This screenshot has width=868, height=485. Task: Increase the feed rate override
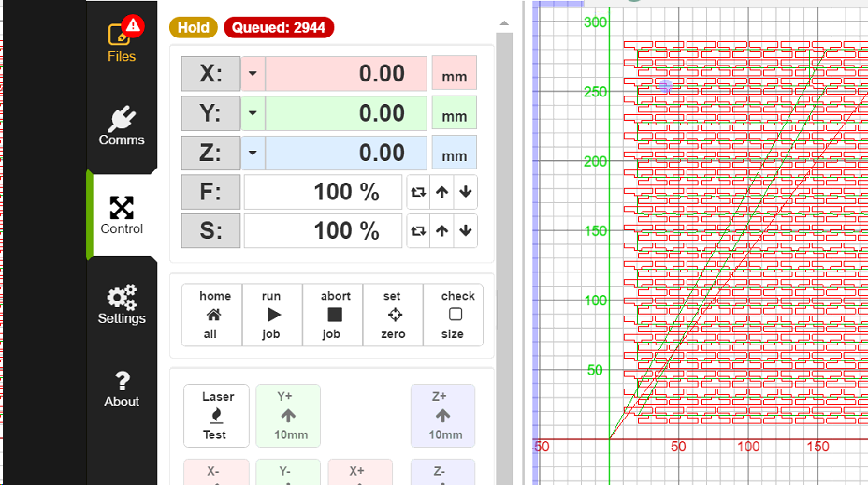pyautogui.click(x=441, y=192)
